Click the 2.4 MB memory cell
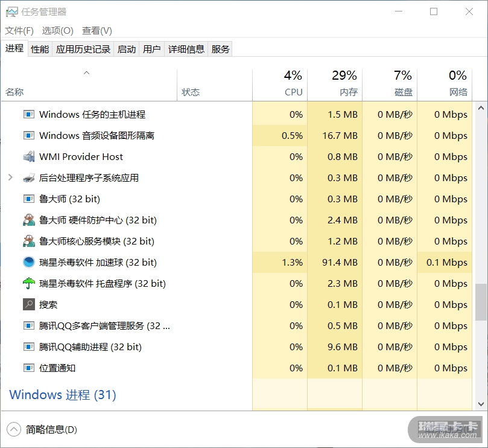488x448 pixels. (335, 220)
